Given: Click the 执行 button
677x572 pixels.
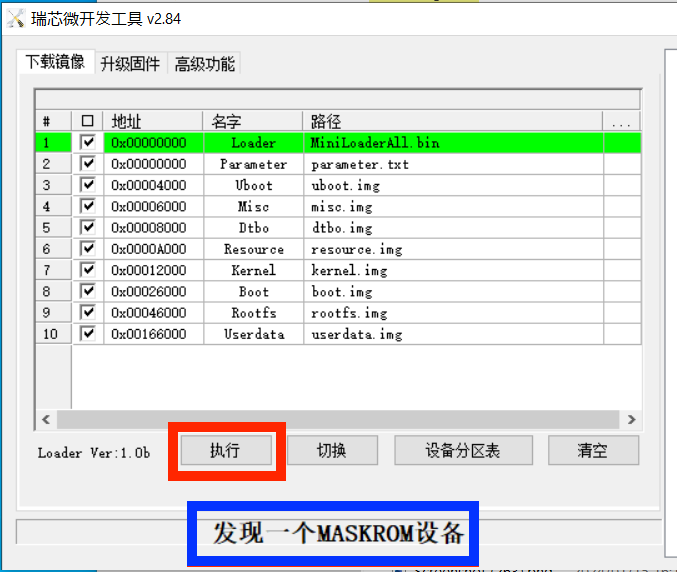Looking at the screenshot, I should pos(226,450).
